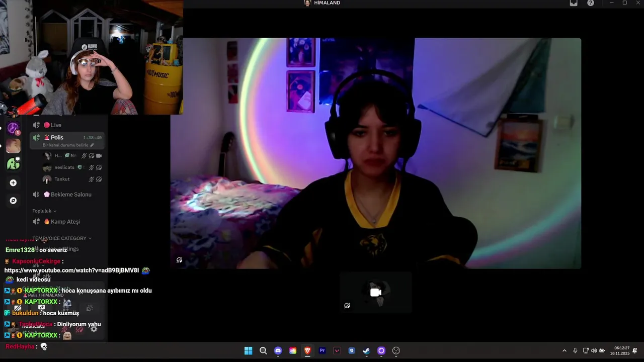The width and height of the screenshot is (644, 362).
Task: Join the Live voice channel
Action: (68, 125)
